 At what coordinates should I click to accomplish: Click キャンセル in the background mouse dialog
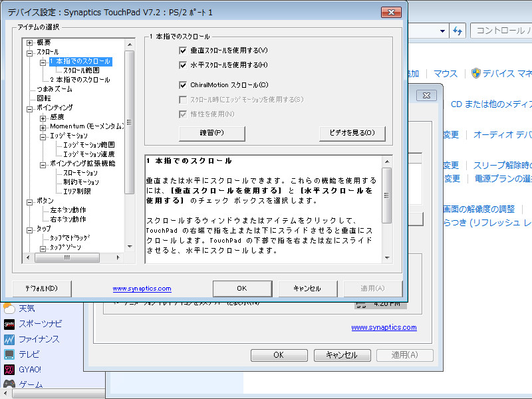click(x=342, y=355)
